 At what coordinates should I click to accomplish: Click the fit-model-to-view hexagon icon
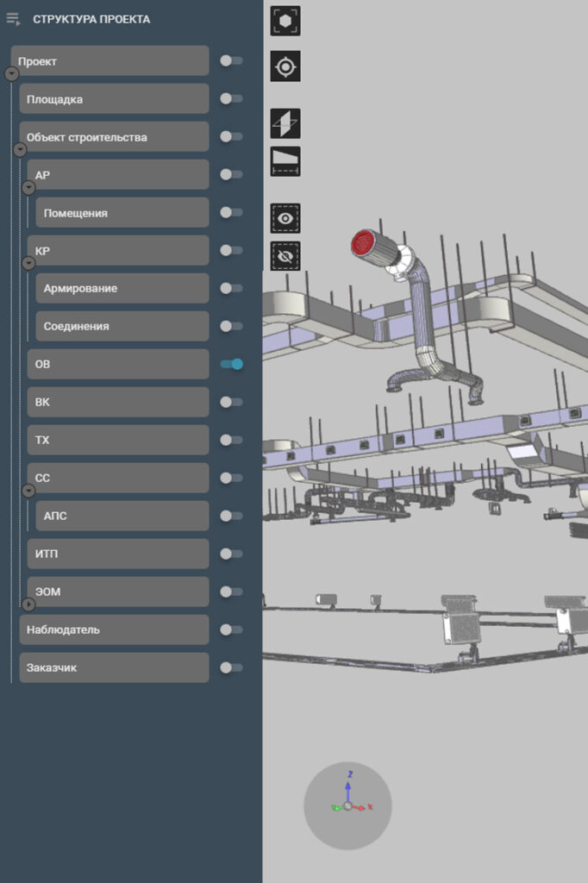[x=285, y=21]
